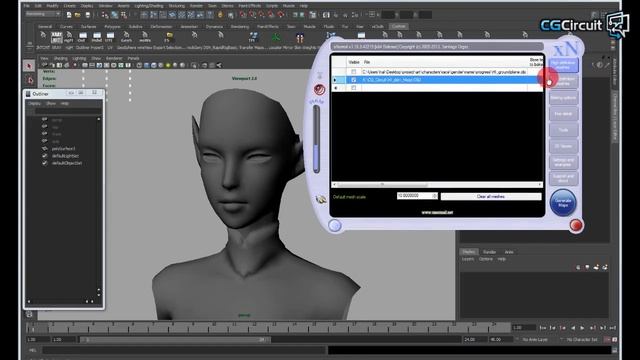Image resolution: width=640 pixels, height=360 pixels.
Task: Open the No Character Set dropdown
Action: tap(581, 340)
